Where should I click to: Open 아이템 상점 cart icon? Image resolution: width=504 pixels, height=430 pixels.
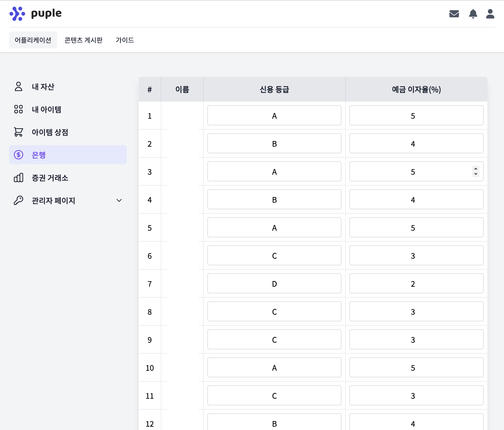19,132
